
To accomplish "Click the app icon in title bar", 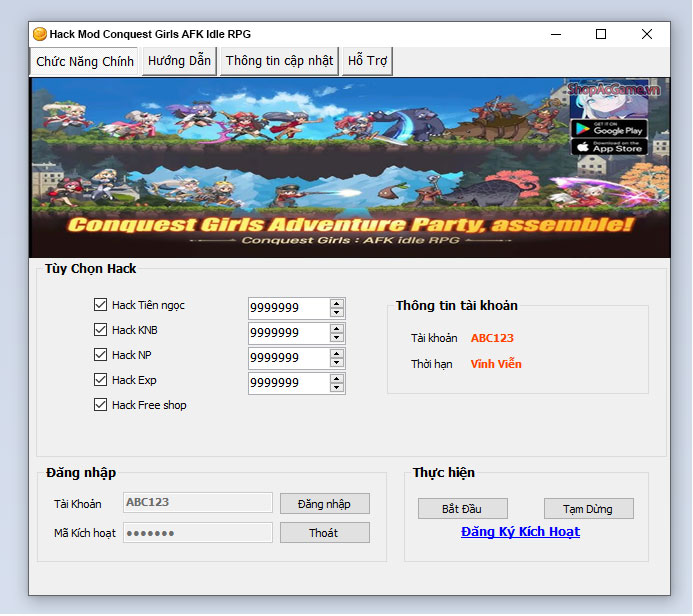I will 40,34.
